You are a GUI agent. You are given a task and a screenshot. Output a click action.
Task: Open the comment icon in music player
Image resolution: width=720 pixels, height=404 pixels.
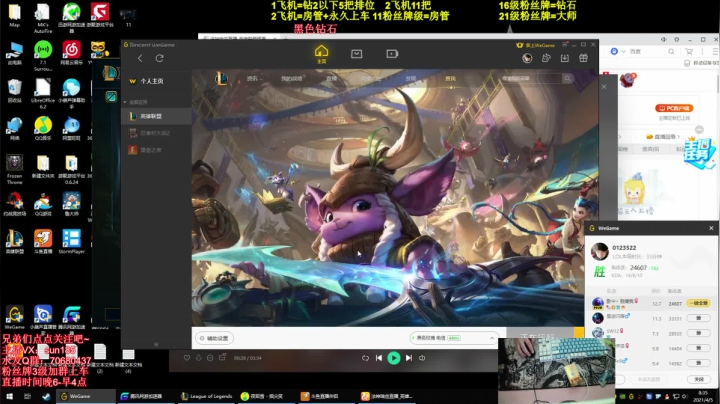click(x=210, y=358)
